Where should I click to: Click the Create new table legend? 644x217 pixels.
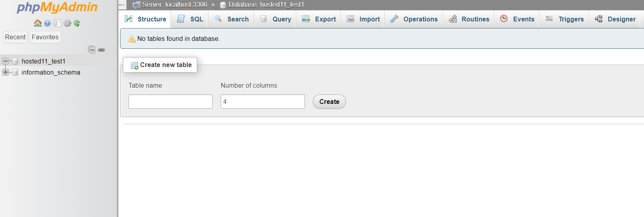click(160, 65)
